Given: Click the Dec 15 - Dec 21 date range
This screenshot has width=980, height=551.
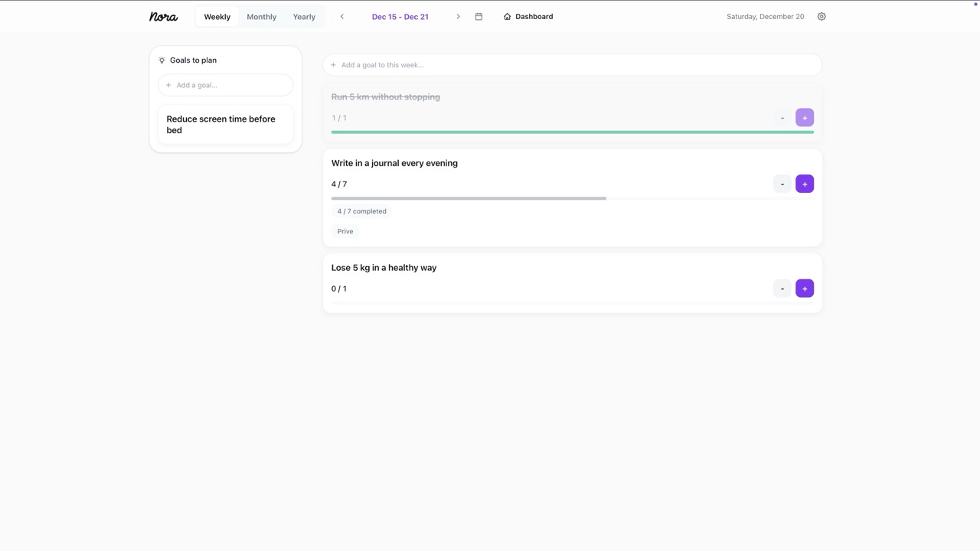Looking at the screenshot, I should click(400, 17).
